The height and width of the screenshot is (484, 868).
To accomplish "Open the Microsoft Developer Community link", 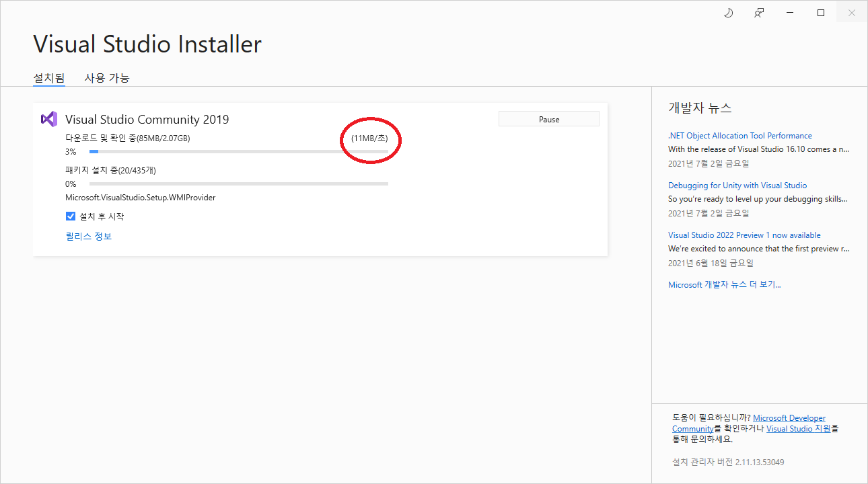I will 789,418.
